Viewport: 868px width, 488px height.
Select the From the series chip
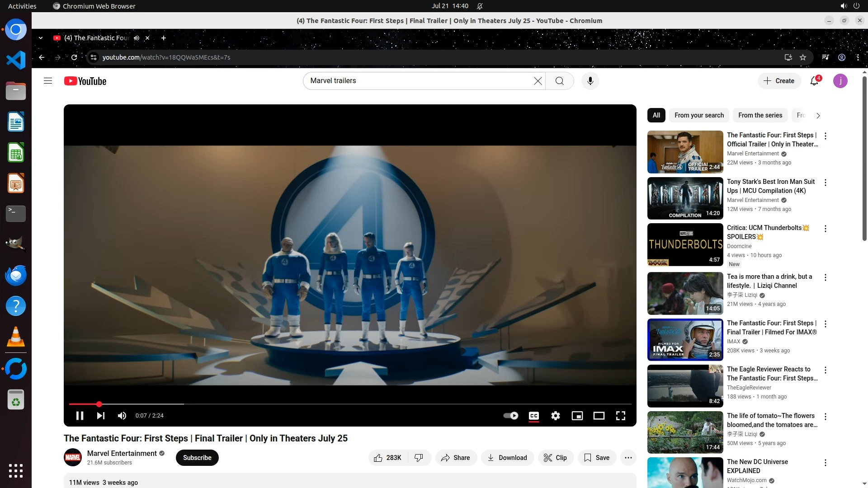pos(760,115)
